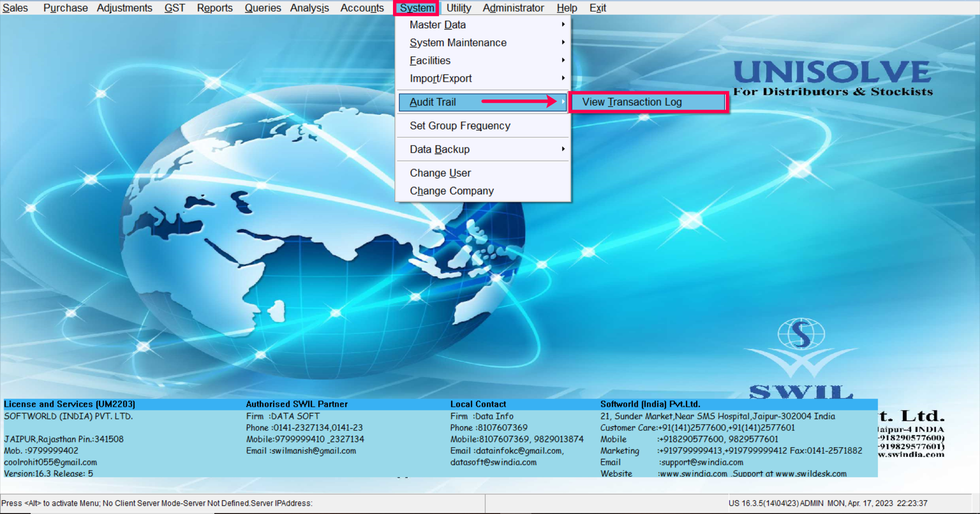Expand the Facilities submenu
Viewport: 980px width, 514px height.
pos(483,60)
